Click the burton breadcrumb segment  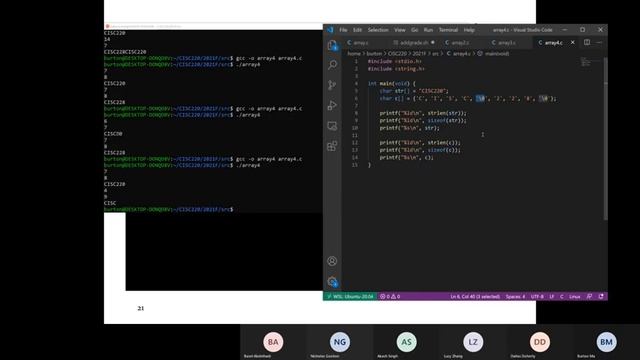click(x=374, y=53)
